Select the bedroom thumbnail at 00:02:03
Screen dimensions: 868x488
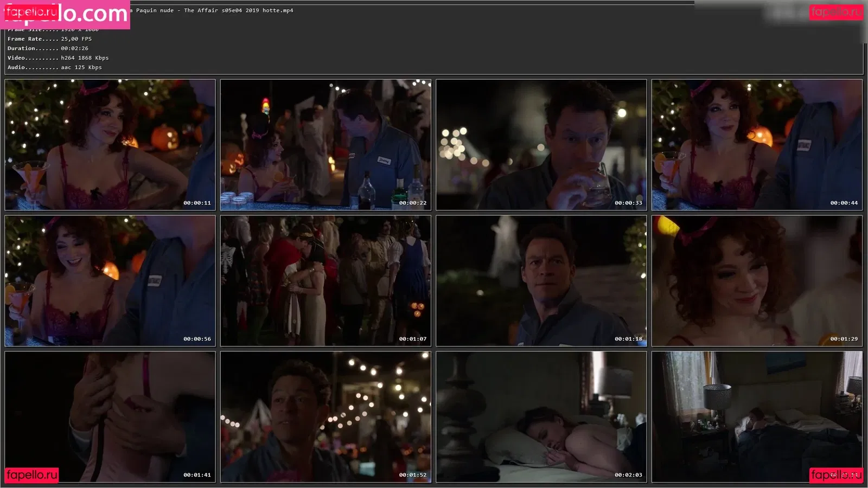(541, 416)
